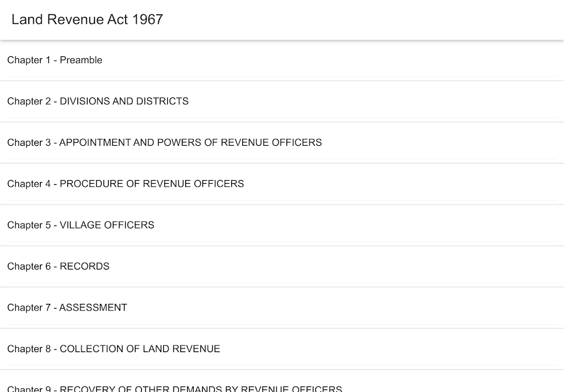Open Chapter 2 list entry
Image resolution: width=564 pixels, height=392 pixels.
pyautogui.click(x=282, y=102)
